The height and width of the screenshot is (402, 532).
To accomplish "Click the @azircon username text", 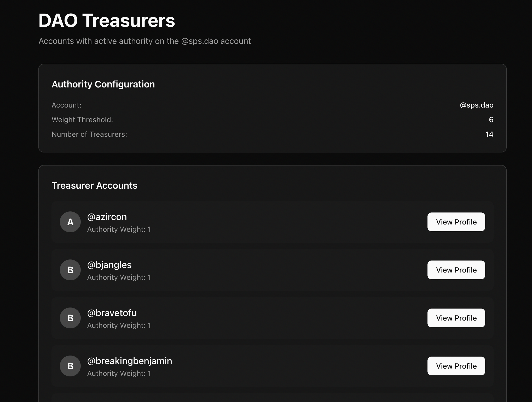I will coord(107,217).
